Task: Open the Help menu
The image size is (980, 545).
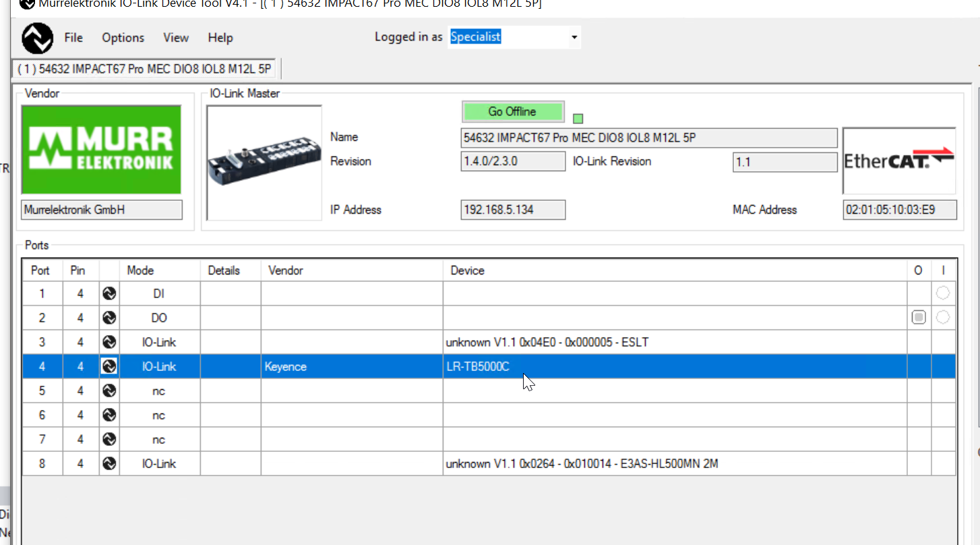Action: [220, 38]
